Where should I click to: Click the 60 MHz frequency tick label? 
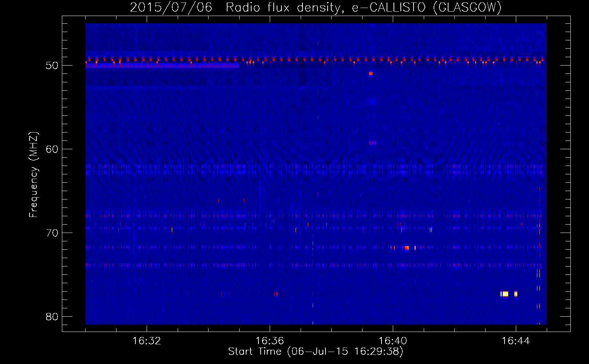pos(52,149)
